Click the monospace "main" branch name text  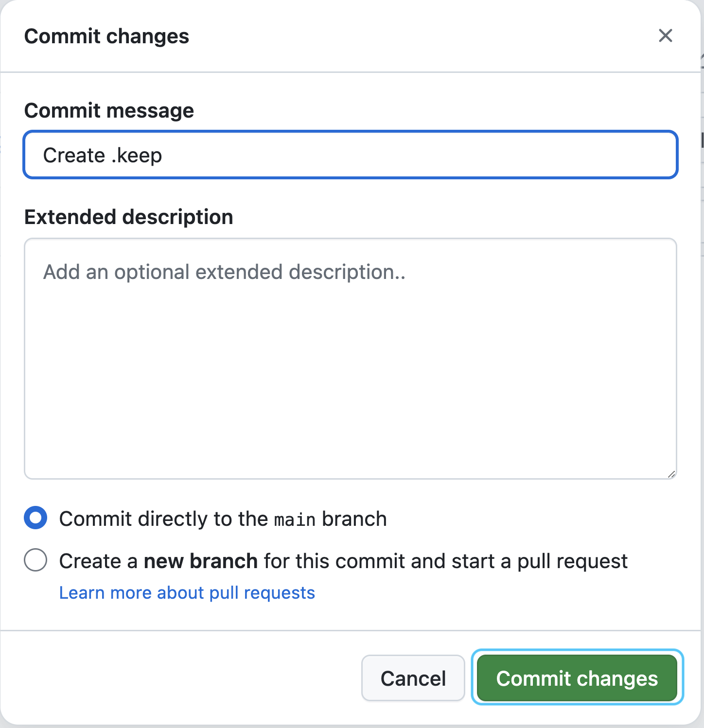pos(295,520)
